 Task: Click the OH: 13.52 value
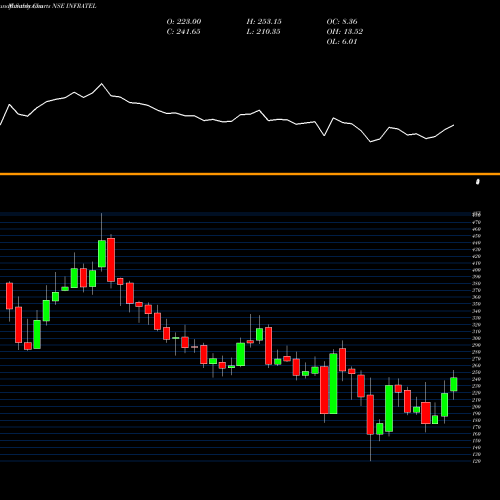click(x=345, y=32)
